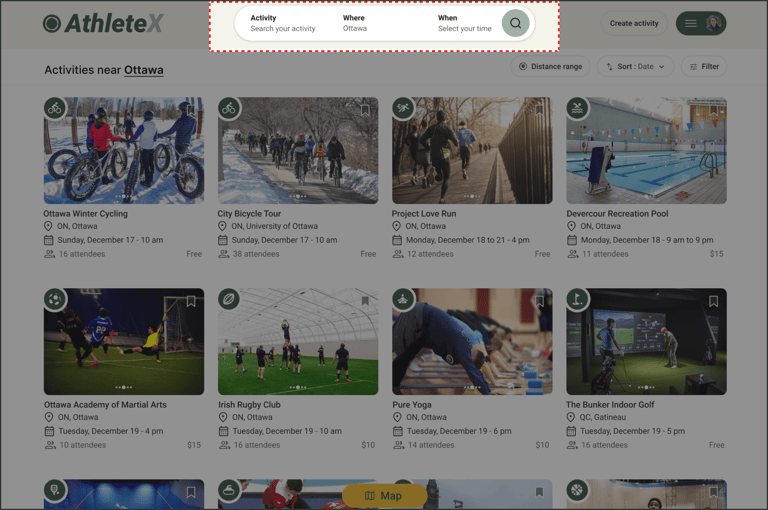Click the Create activity button
768x510 pixels.
(x=634, y=23)
